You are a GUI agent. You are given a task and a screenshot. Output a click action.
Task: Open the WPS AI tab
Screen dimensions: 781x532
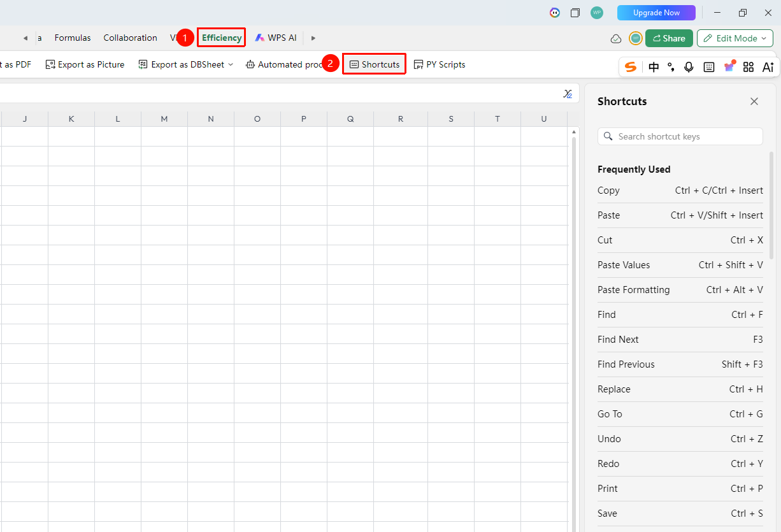click(276, 38)
